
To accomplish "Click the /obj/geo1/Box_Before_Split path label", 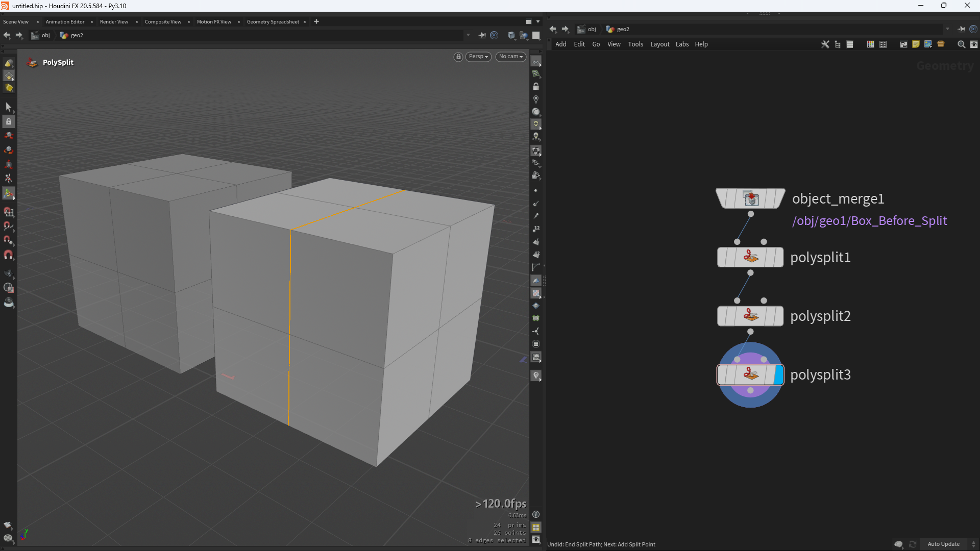I will click(x=869, y=221).
